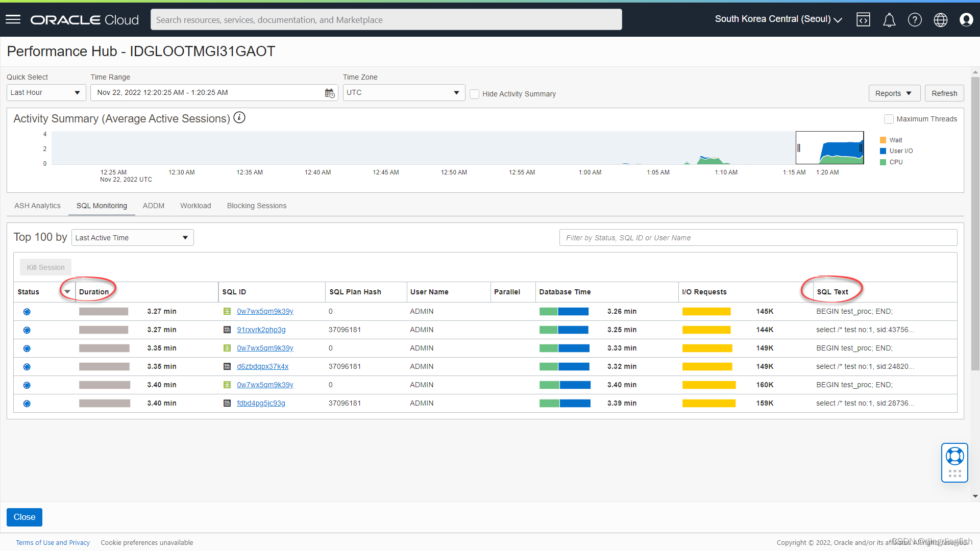Switch to the ADDM tab
The image size is (980, 551).
[154, 206]
